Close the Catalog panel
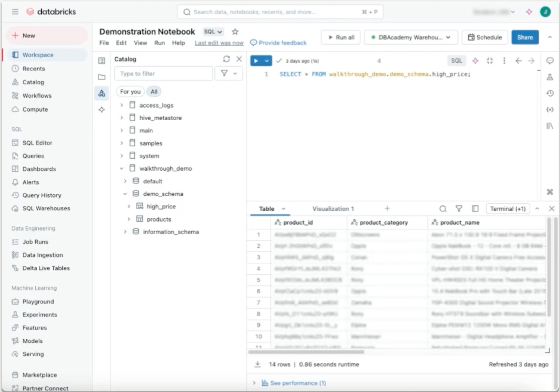 pyautogui.click(x=239, y=59)
